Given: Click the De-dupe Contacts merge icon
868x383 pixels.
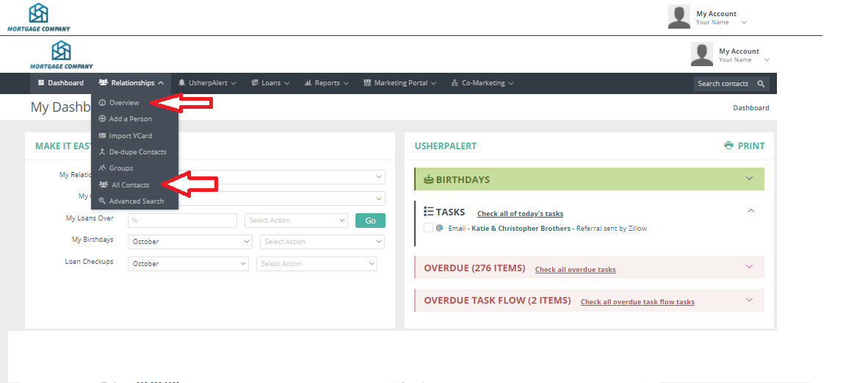Looking at the screenshot, I should click(x=102, y=151).
